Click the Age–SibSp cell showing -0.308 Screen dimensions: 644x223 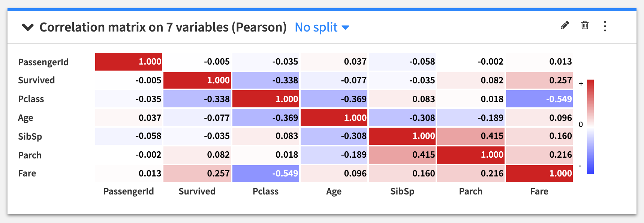402,118
